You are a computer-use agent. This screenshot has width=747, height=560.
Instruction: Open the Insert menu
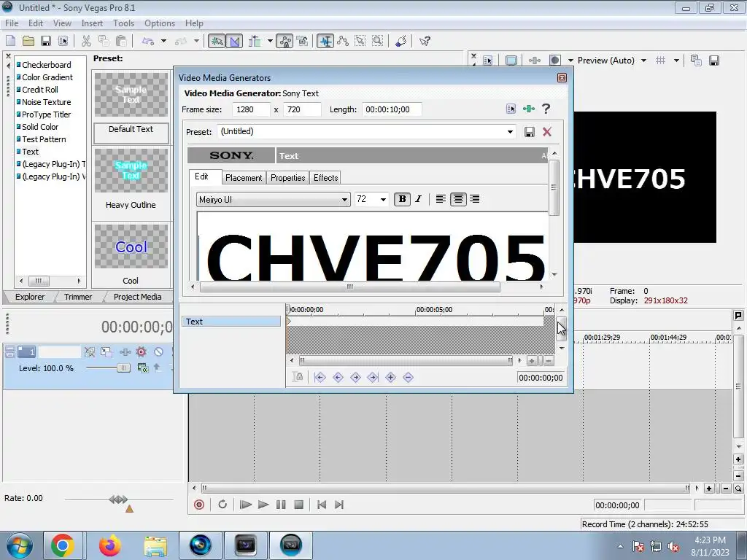pos(92,23)
